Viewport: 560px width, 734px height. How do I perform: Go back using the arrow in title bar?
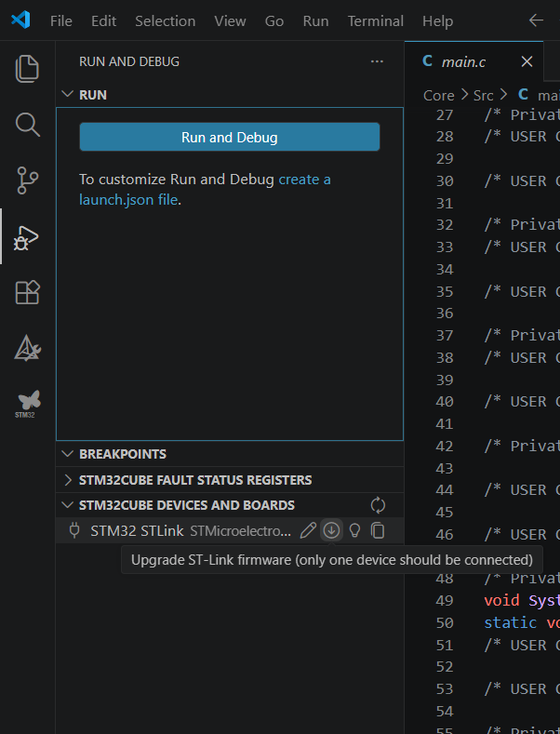(x=536, y=20)
